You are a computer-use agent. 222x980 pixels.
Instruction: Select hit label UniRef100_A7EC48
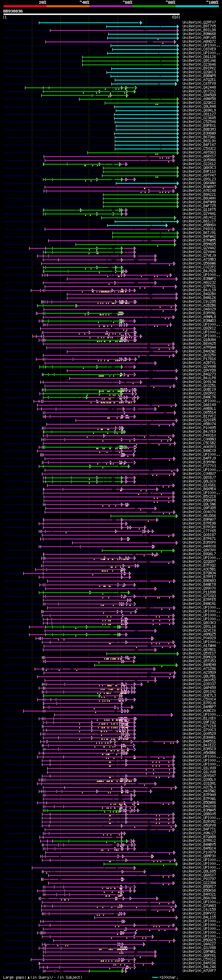click(199, 191)
